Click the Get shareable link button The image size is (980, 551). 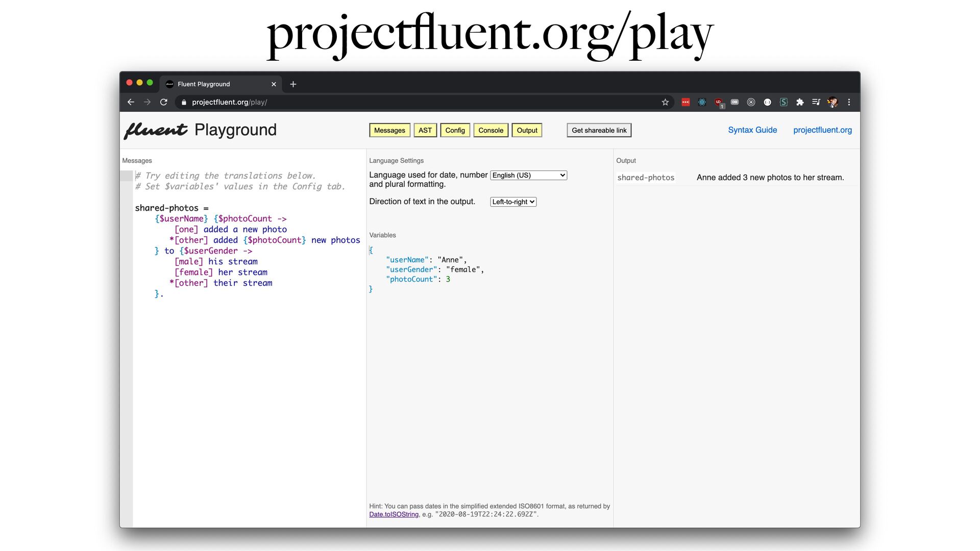(x=599, y=130)
